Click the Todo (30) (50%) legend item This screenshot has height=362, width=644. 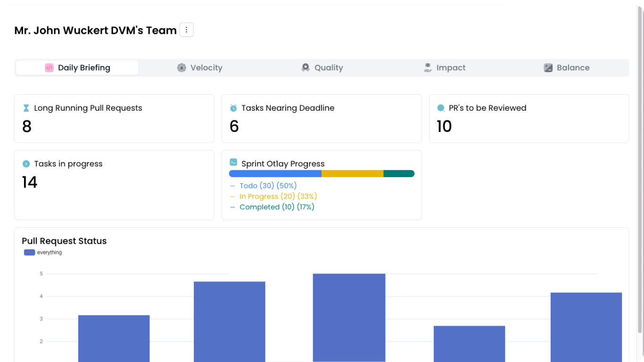coord(268,186)
